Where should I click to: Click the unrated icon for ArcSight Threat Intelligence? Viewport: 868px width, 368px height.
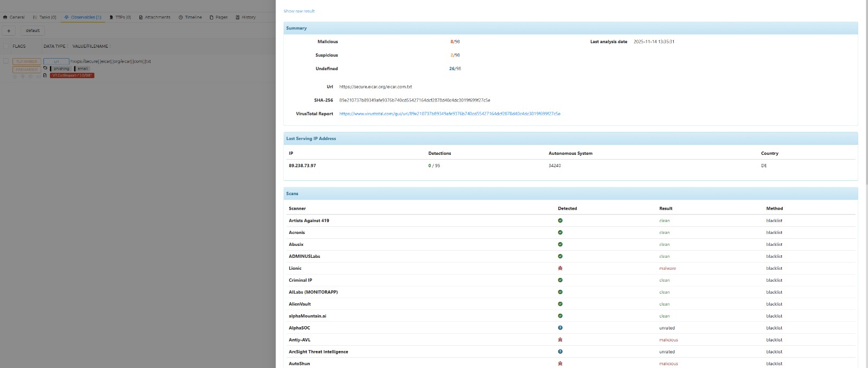(560, 352)
